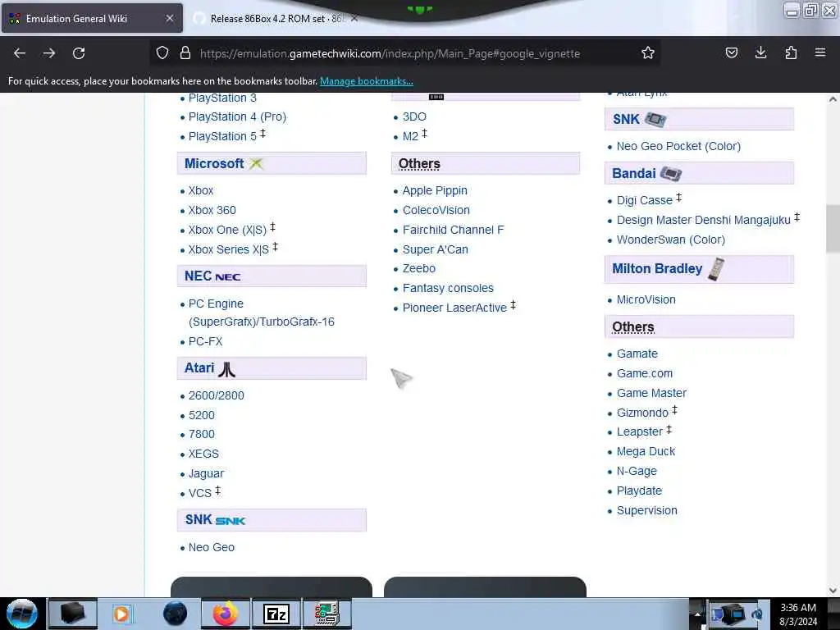This screenshot has height=630, width=840.
Task: Open Firefox from the taskbar
Action: [x=226, y=614]
